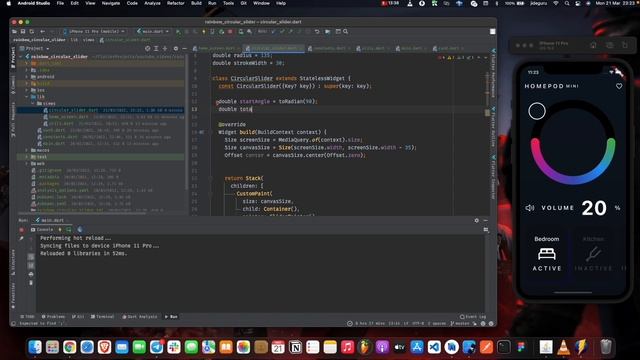Viewport: 640px width, 360px height.
Task: Open the Project view dropdown
Action: (x=35, y=48)
